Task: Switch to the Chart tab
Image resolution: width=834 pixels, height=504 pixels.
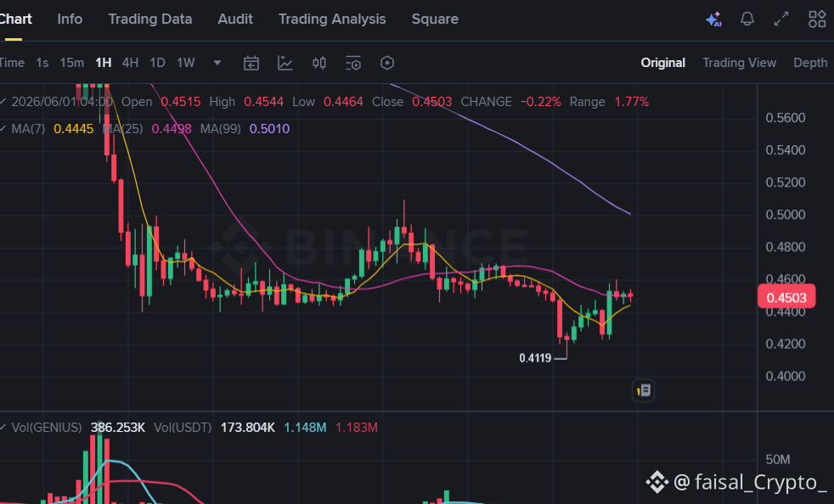Action: pos(15,20)
